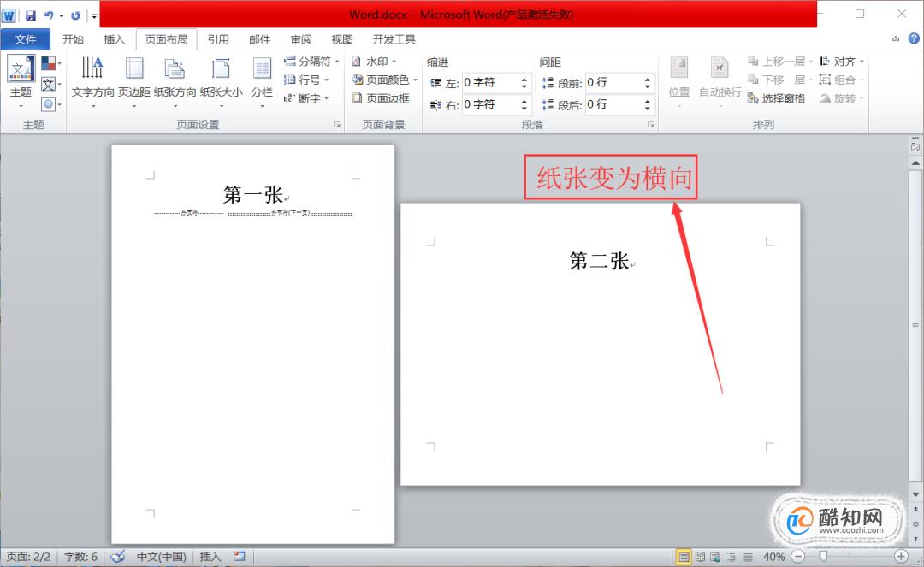Screen dimensions: 924x567
Task: Click the 40% zoom level
Action: coord(773,557)
